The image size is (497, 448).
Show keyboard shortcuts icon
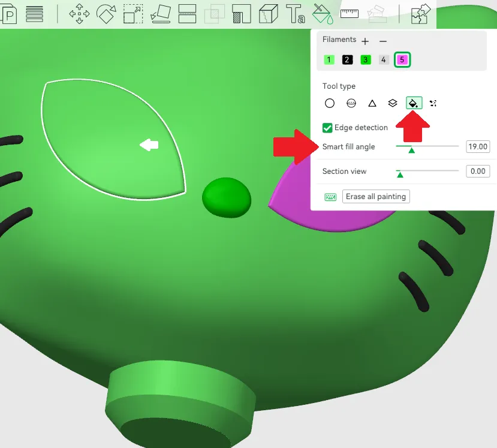click(330, 197)
